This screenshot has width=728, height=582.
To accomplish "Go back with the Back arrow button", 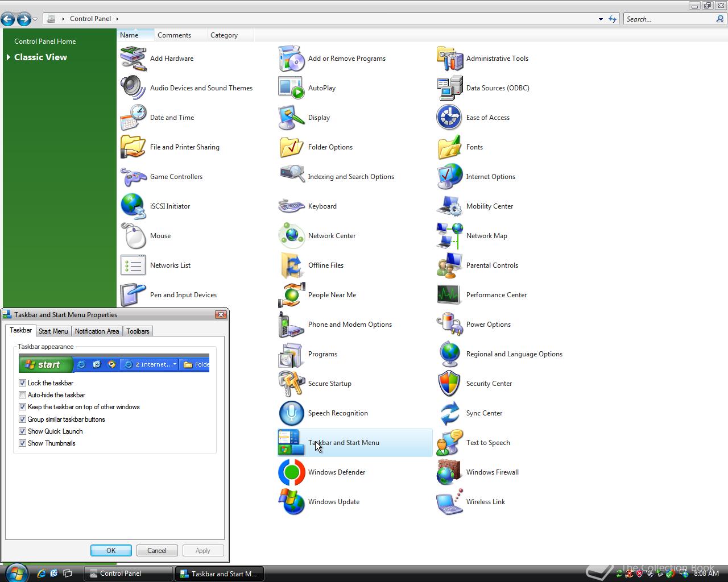I will [8, 19].
